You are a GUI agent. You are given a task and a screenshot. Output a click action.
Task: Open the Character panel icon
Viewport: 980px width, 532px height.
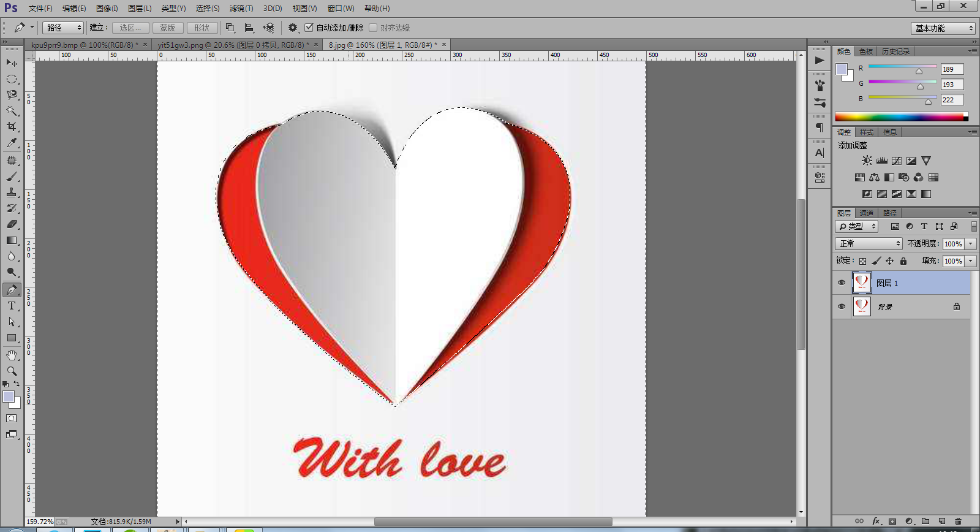(820, 153)
